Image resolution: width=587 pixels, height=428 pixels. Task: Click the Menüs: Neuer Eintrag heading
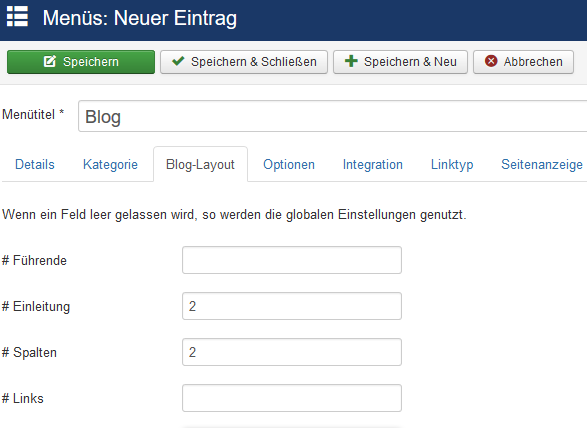[140, 18]
